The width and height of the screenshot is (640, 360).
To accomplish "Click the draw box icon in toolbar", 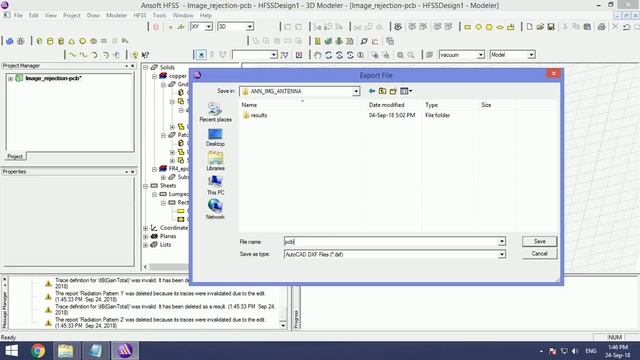I will 39,41.
